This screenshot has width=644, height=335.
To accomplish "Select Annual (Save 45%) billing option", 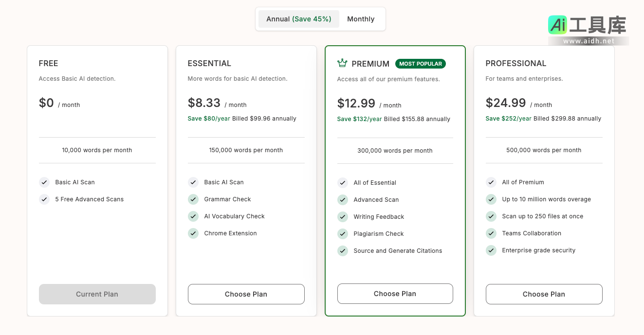I will click(x=298, y=19).
